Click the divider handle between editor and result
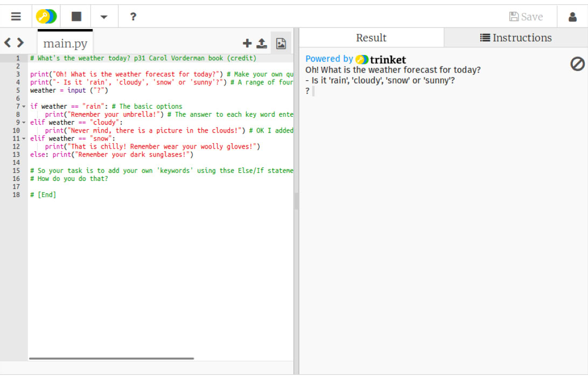 point(296,201)
